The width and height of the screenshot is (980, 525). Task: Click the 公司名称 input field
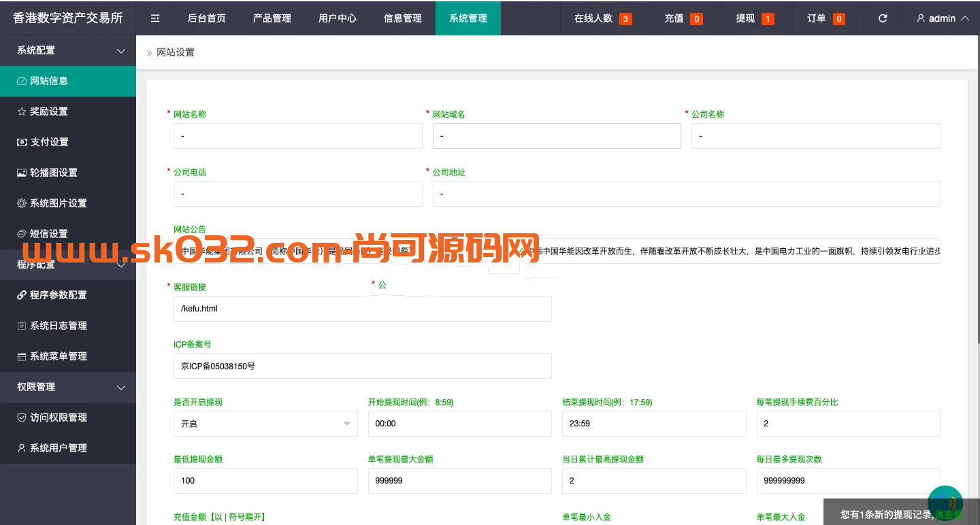(x=816, y=136)
